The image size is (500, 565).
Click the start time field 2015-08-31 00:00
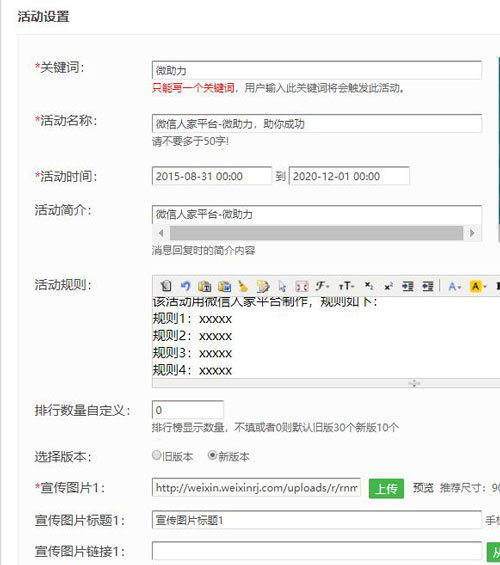click(212, 176)
